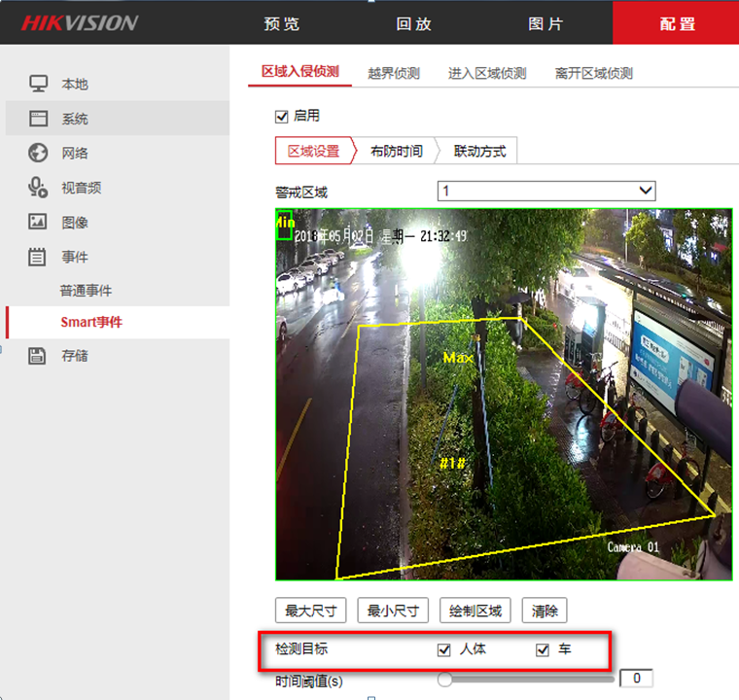Click the picture icon for 图像
Screen dimensions: 739x700
[x=38, y=222]
